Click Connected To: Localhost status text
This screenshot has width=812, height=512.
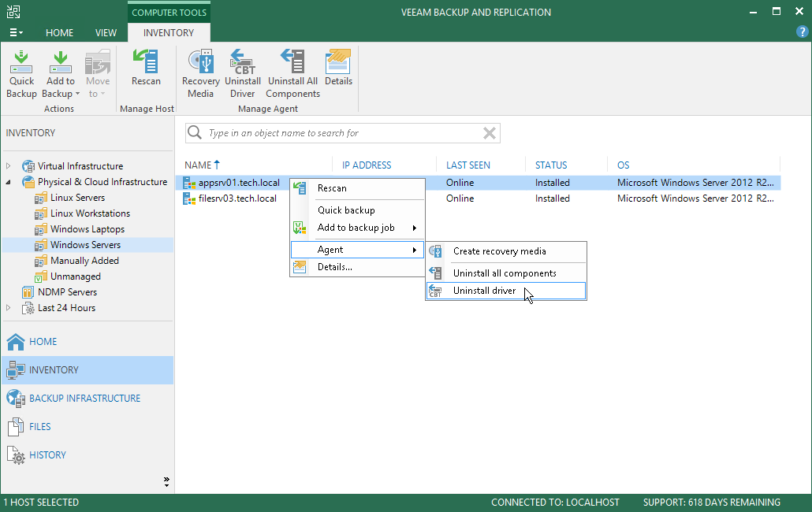555,503
